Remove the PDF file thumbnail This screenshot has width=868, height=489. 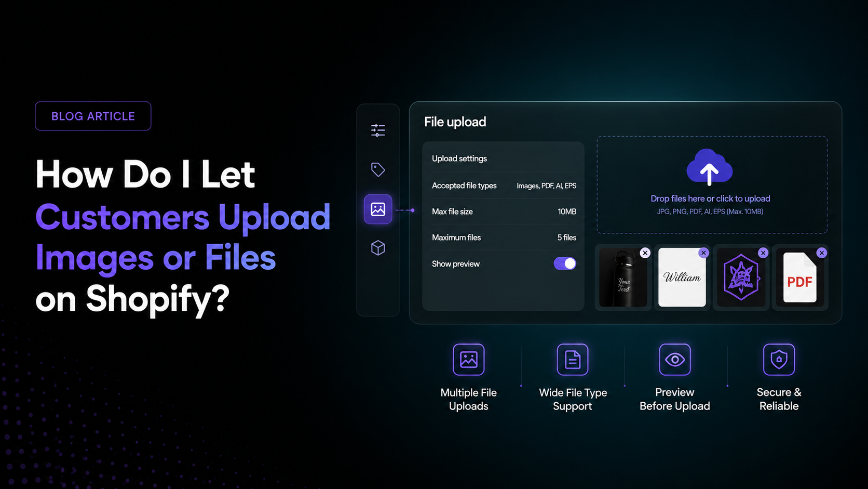821,253
